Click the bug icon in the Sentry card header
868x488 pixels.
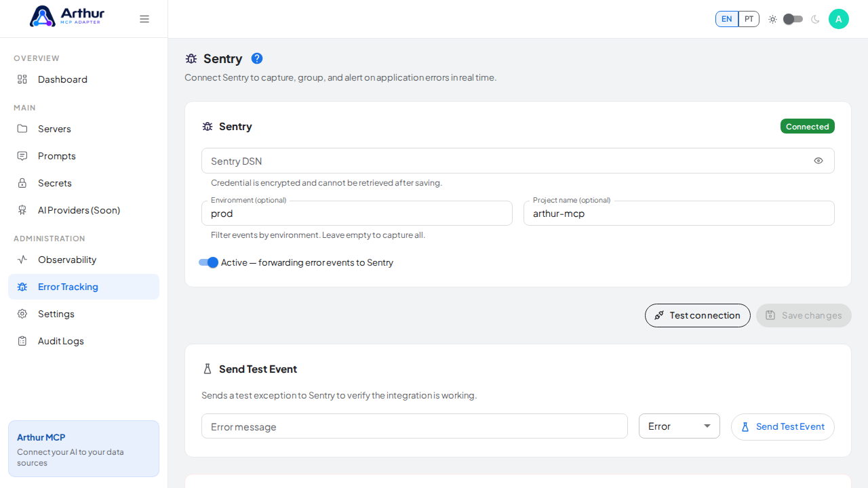click(208, 127)
